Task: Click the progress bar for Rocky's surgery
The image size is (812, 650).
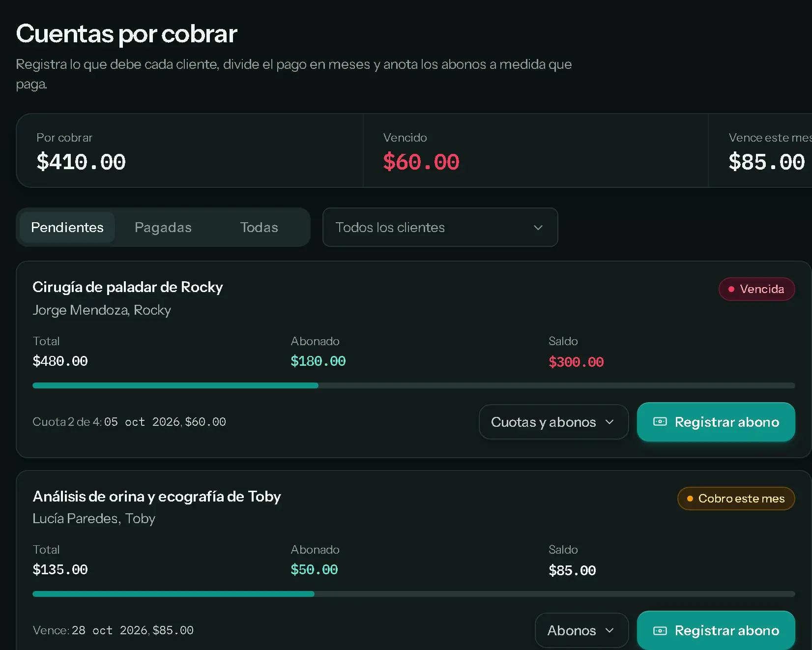Action: 413,385
